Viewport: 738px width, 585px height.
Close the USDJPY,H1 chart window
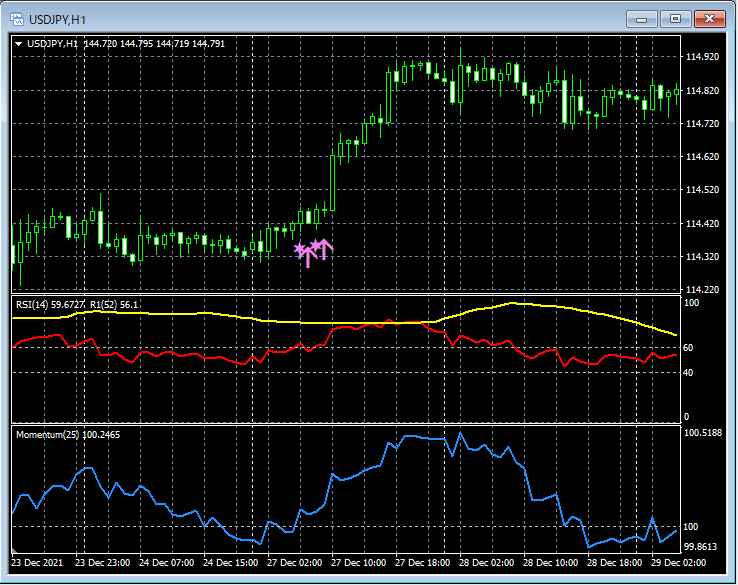(x=710, y=19)
